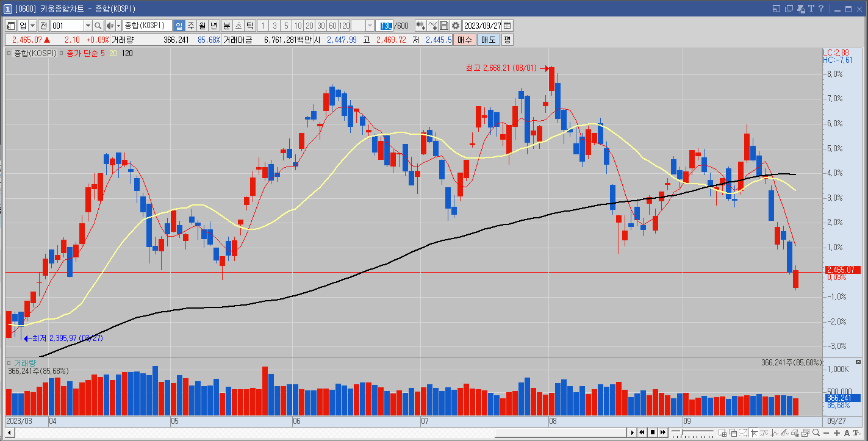Click the stock code input field 001

coord(67,26)
